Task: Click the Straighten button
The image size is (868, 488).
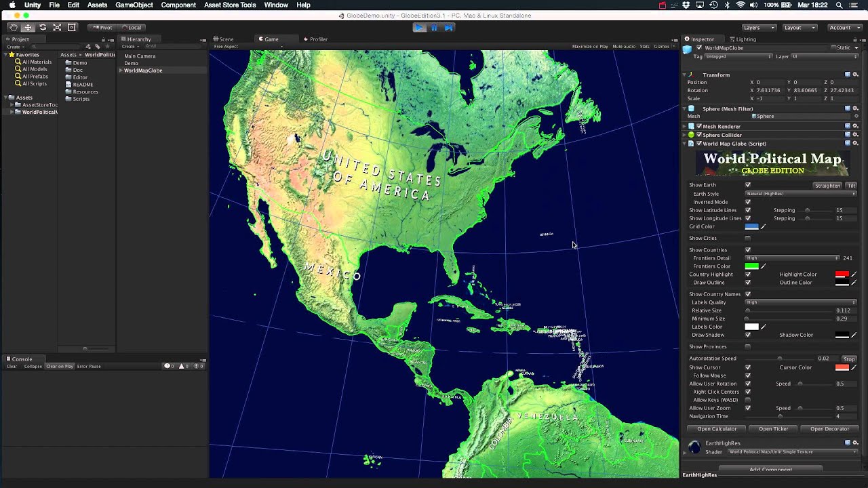Action: (x=827, y=185)
